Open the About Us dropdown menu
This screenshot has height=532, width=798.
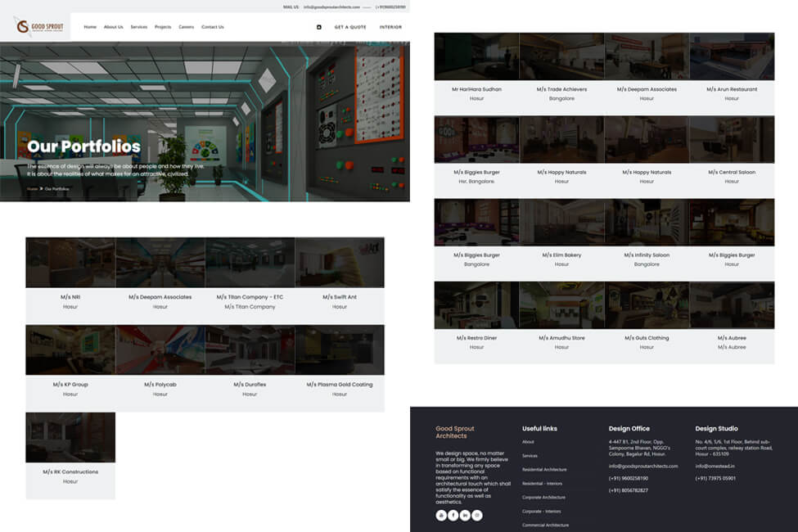click(115, 26)
